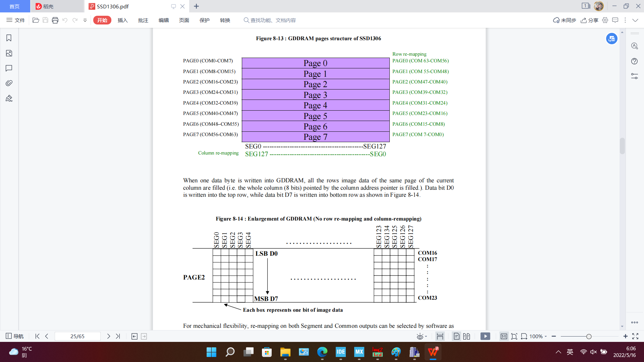This screenshot has width=644, height=362.
Task: Switch to the 稻壳 tab
Action: click(49, 6)
